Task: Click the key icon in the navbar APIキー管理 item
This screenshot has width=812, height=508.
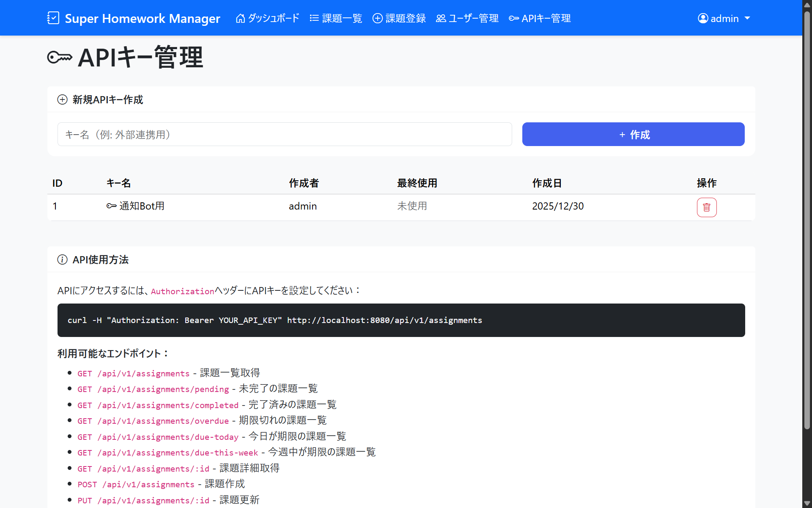Action: pos(513,18)
